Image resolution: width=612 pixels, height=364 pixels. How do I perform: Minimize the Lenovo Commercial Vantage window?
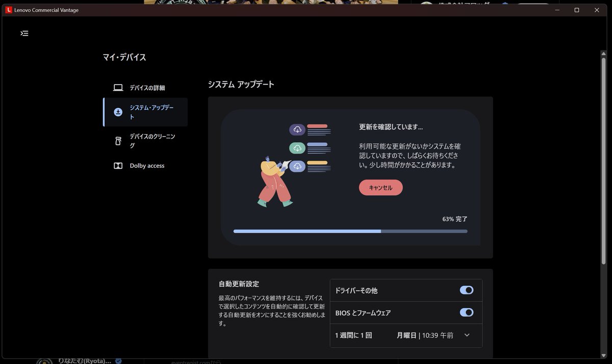pos(557,10)
